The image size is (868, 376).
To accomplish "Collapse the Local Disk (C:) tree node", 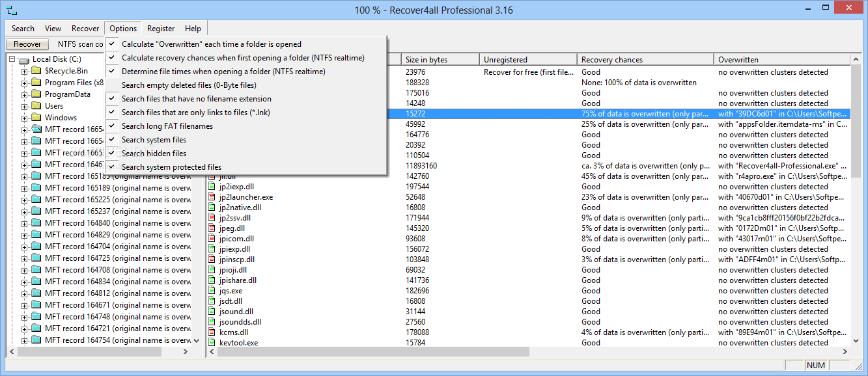I will pos(12,59).
